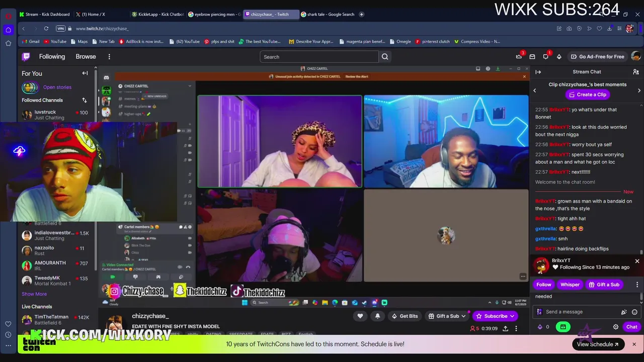Open TweedyMK Mortal Kombat 1 channel
The width and height of the screenshot is (644, 362).
[55, 281]
